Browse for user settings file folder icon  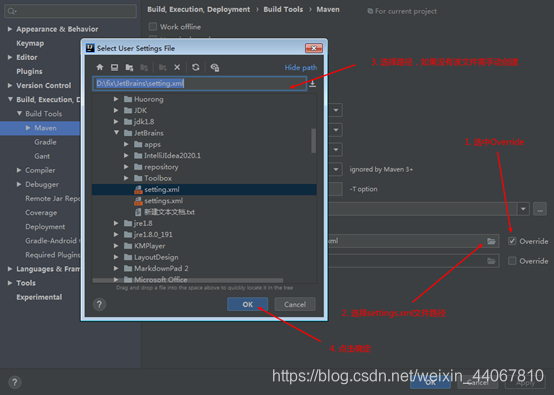point(491,241)
